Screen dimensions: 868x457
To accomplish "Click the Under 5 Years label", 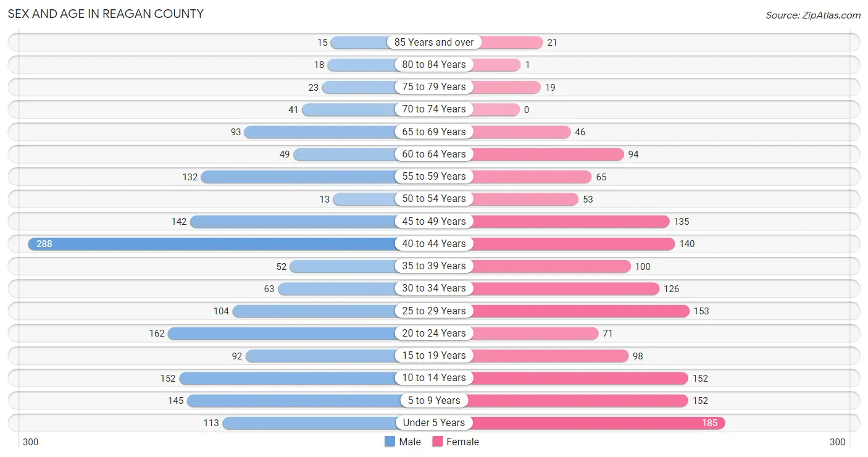I will click(434, 423).
